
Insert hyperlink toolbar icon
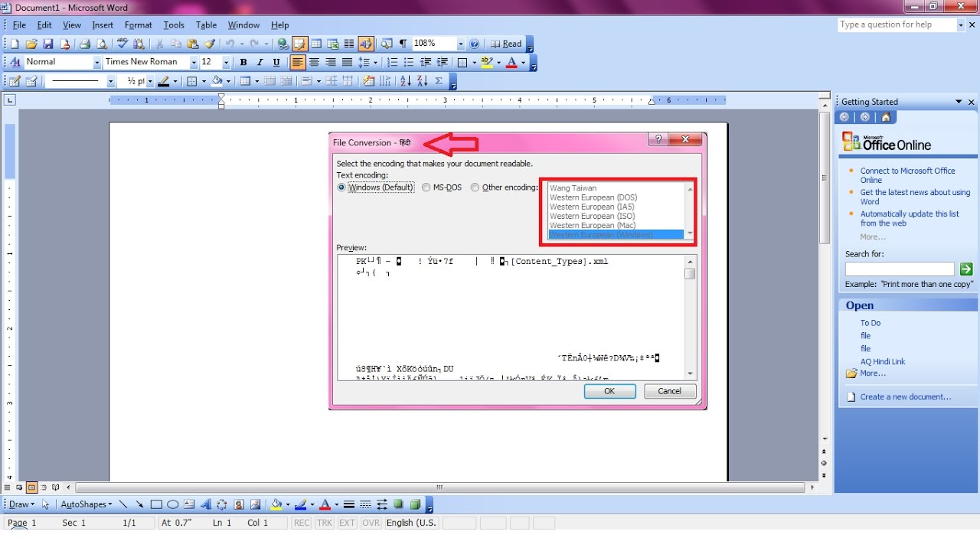click(283, 44)
